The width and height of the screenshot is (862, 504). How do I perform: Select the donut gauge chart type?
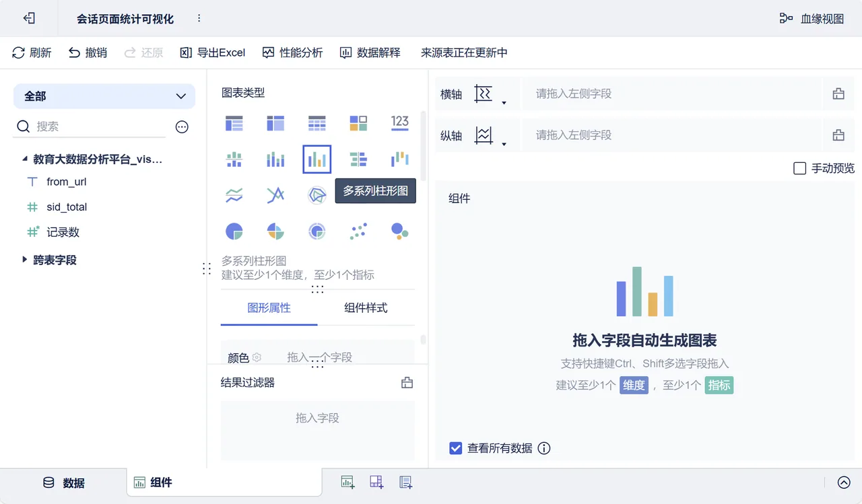click(317, 231)
